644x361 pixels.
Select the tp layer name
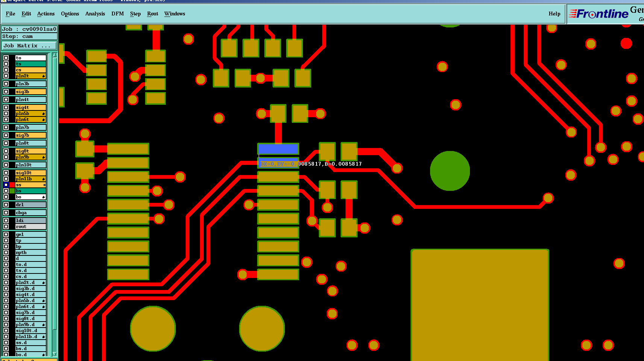pos(30,240)
